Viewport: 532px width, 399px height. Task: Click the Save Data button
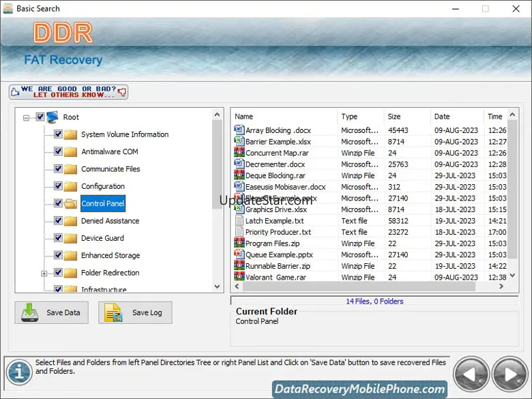tap(51, 312)
